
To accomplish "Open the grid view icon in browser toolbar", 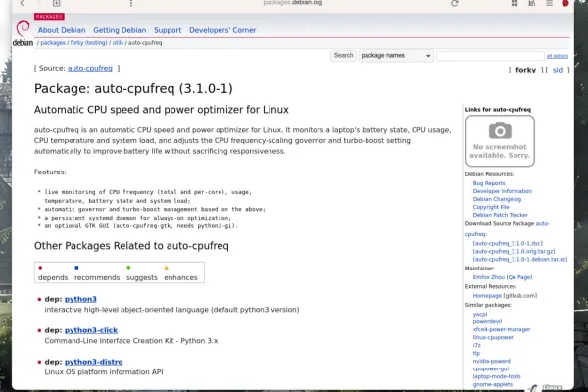I will point(514,3).
